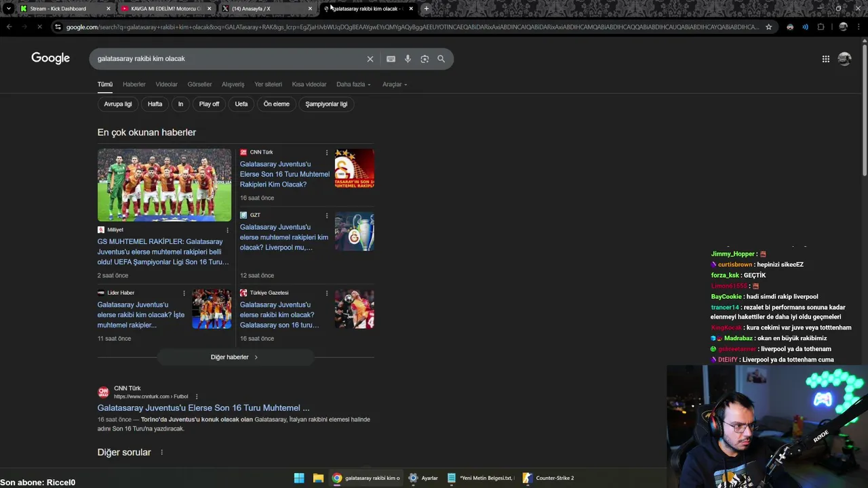Switch to the Yer siteleri tab
868x488 pixels.
tap(268, 85)
